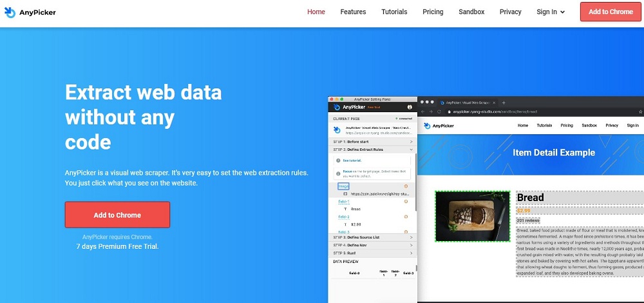
Task: Click the back arrow in the demo browser
Action: coord(423,112)
